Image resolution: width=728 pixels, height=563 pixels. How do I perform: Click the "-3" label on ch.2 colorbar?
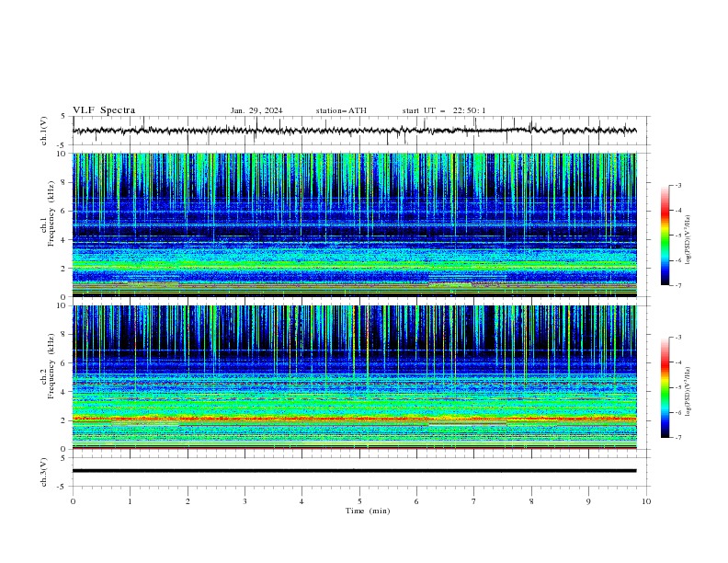[x=678, y=338]
